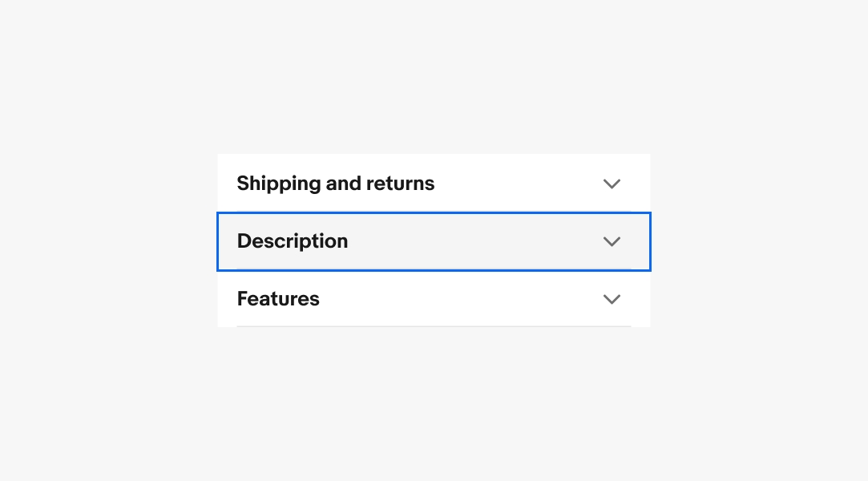
Task: Expand the focused Description accordion section
Action: coord(434,241)
